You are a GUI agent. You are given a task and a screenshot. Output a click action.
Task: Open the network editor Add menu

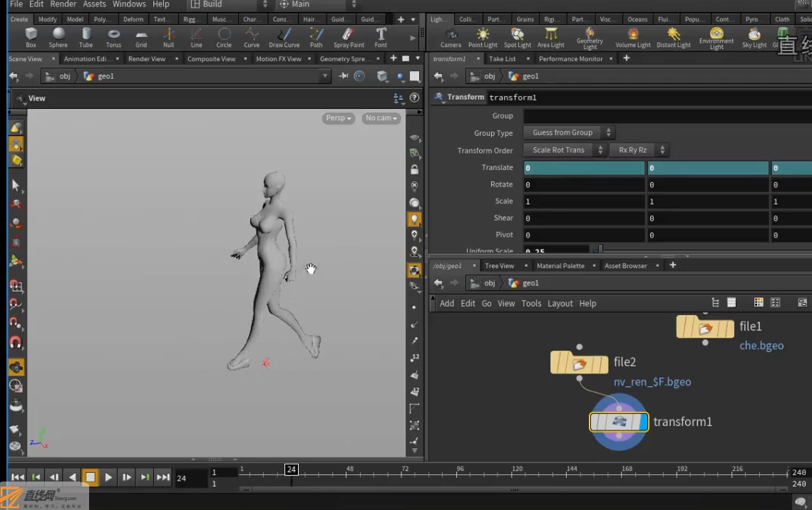point(446,303)
